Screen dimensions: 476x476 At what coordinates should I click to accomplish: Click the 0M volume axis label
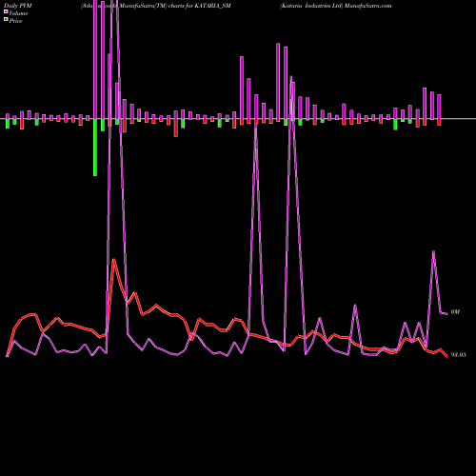click(x=455, y=312)
